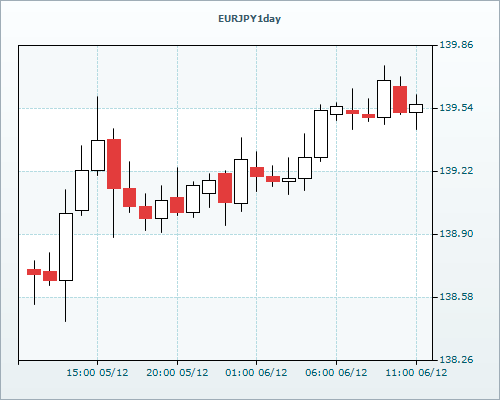Viewport: 500px width, 400px height.
Task: Click the 138.90 price label
Action: [x=456, y=234]
